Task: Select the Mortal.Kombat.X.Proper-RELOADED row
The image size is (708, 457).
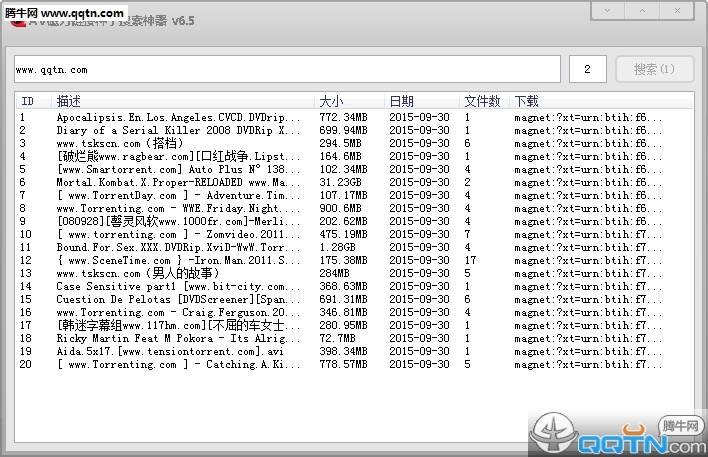Action: tap(178, 182)
